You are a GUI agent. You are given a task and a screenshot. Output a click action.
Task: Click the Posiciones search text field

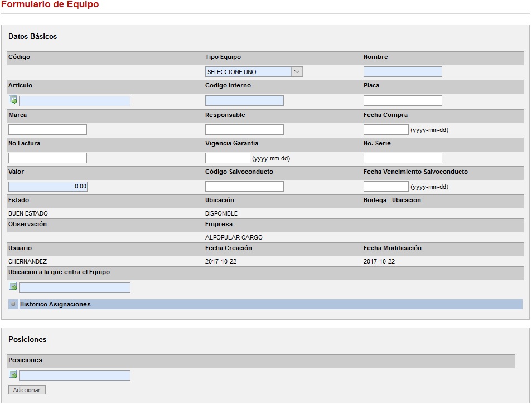tap(75, 376)
